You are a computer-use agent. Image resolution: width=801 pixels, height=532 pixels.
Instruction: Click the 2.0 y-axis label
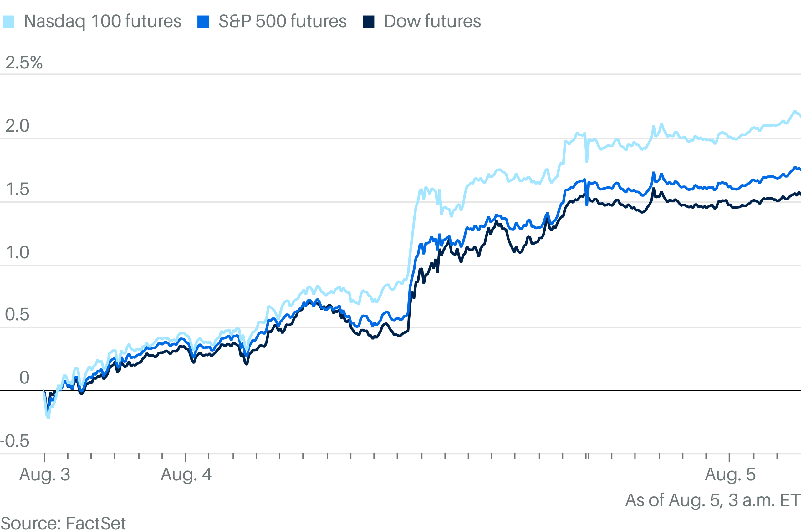point(17,126)
